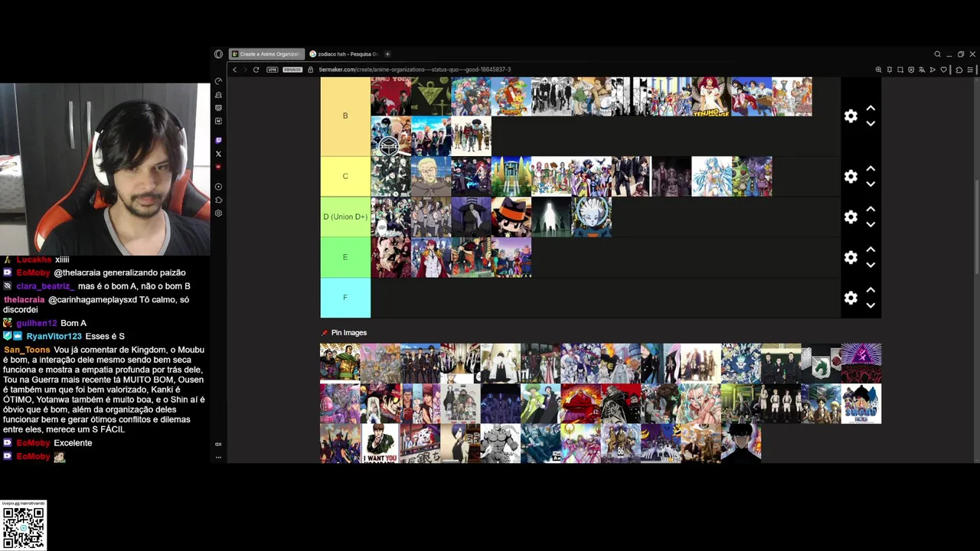Open Extensions cube icon in sidebar
This screenshot has width=980, height=551.
(218, 200)
